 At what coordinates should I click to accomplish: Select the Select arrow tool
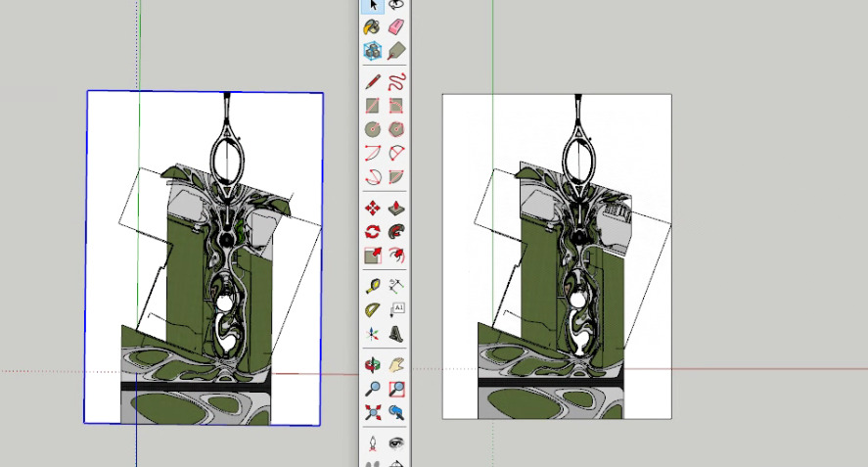(x=373, y=5)
